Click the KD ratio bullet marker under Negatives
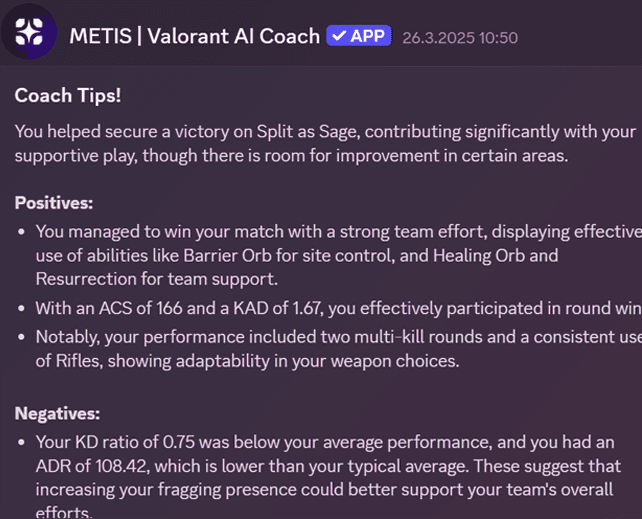This screenshot has width=642, height=519. click(22, 442)
